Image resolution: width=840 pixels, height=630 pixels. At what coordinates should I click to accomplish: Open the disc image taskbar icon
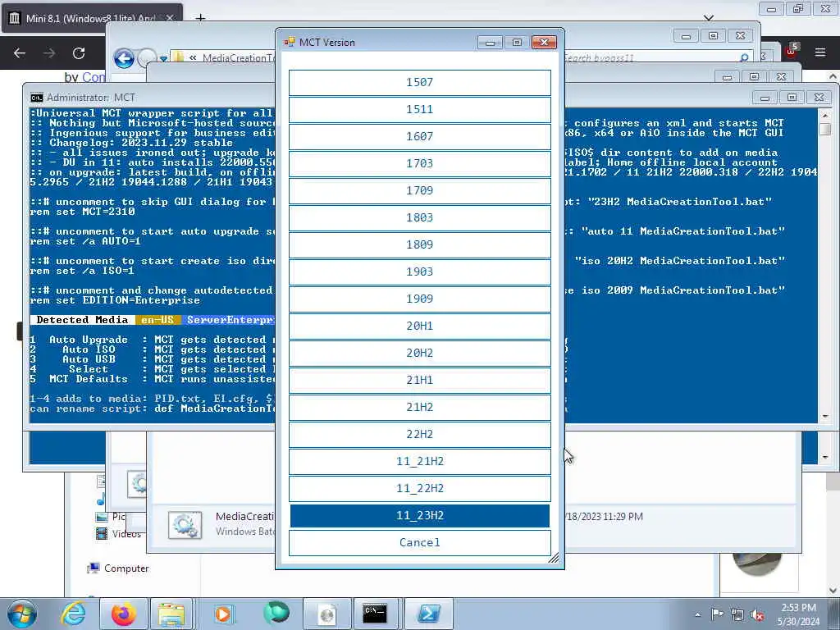(x=326, y=614)
